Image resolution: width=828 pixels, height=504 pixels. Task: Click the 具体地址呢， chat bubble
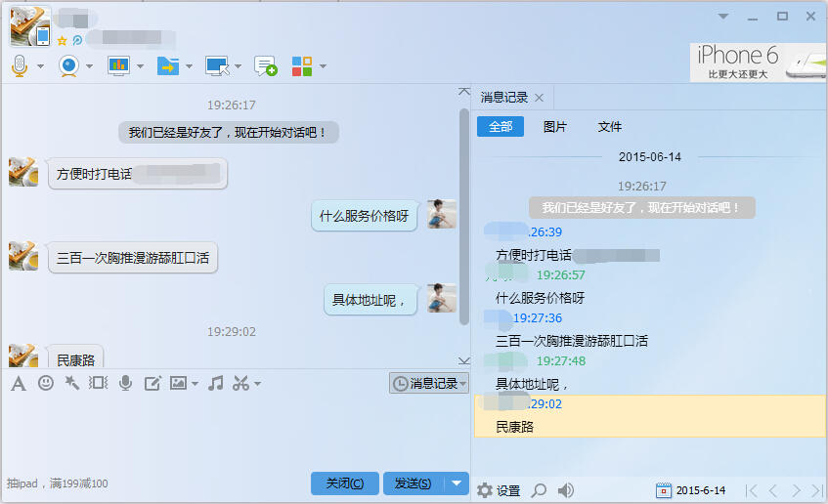pos(370,300)
